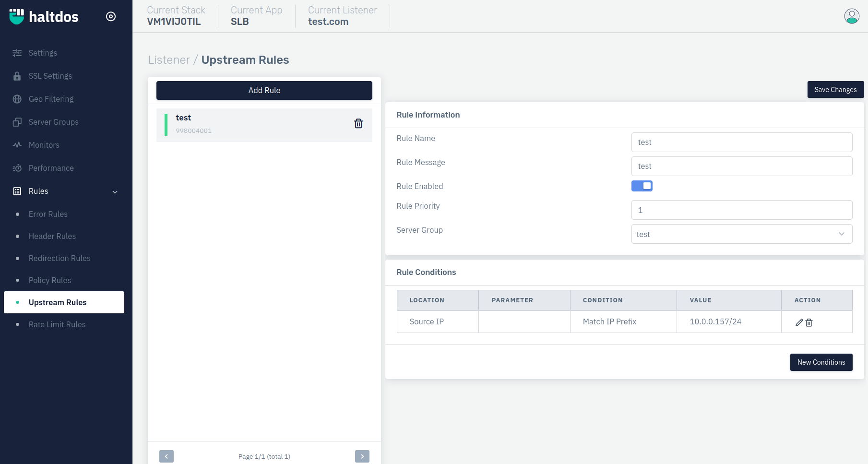Viewport: 868px width, 464px height.
Task: Open the Server Group dropdown
Action: 742,234
